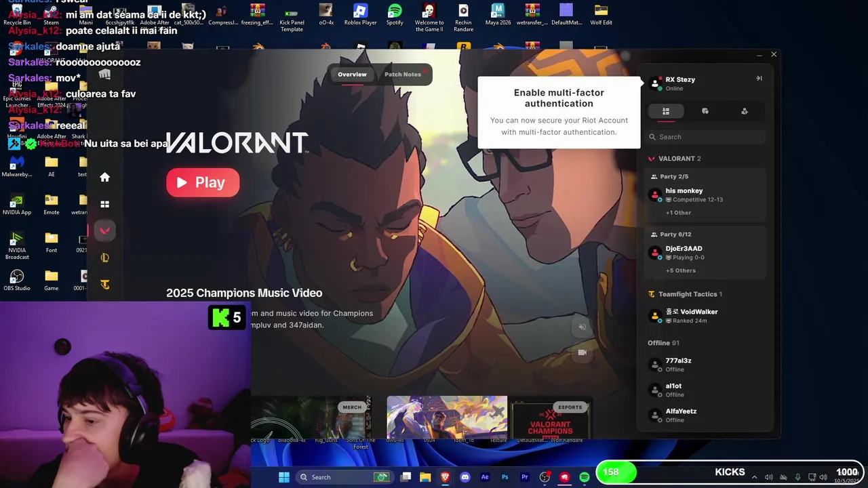This screenshot has width=868, height=488.
Task: Open Photoshop from the taskbar
Action: [x=505, y=477]
